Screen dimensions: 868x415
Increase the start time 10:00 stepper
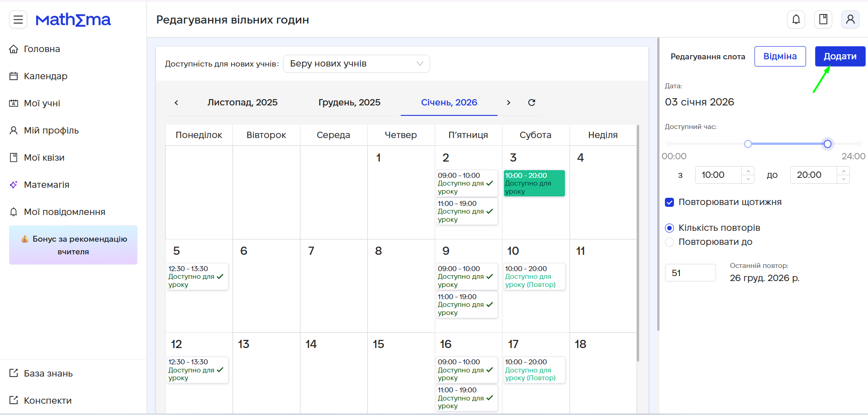point(748,171)
